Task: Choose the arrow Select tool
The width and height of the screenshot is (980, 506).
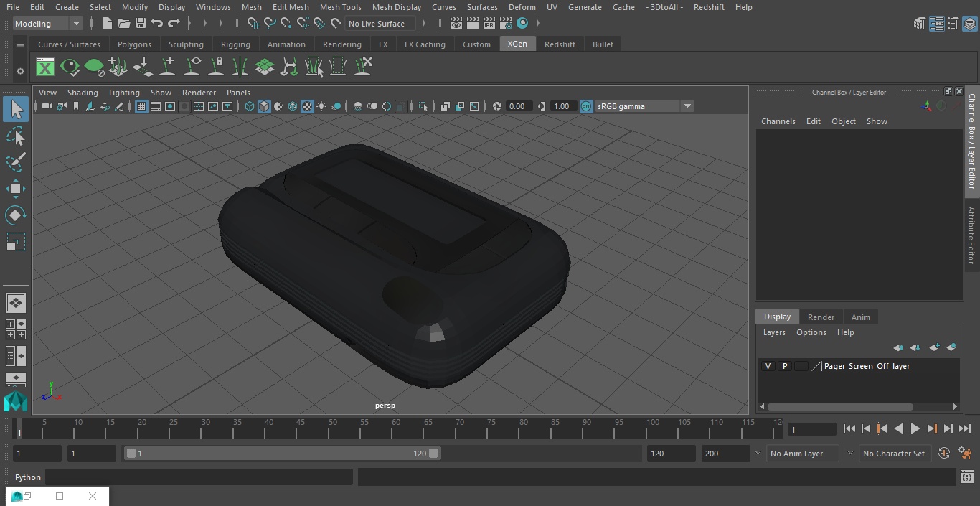Action: [15, 109]
